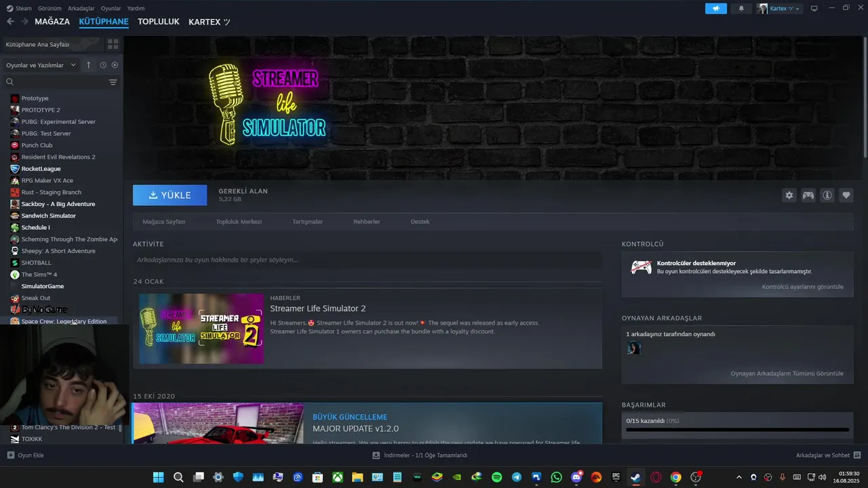Image resolution: width=868 pixels, height=488 pixels.
Task: Open the Arkadaşlar menu
Action: coord(81,8)
